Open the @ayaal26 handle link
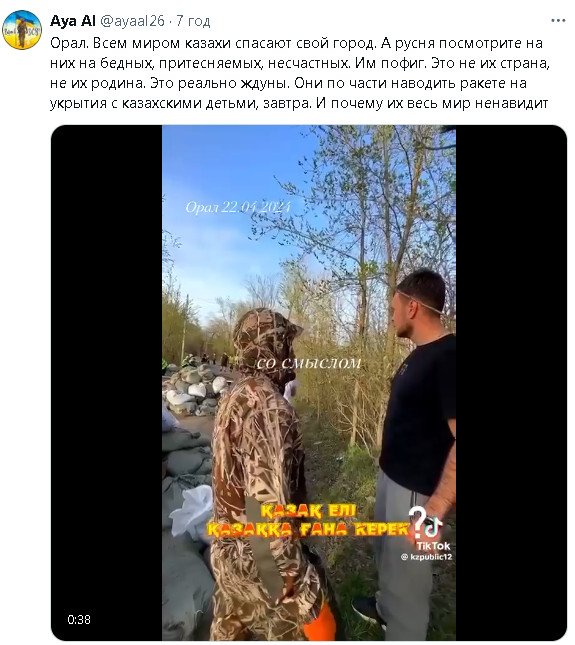575x645 pixels. (x=132, y=21)
